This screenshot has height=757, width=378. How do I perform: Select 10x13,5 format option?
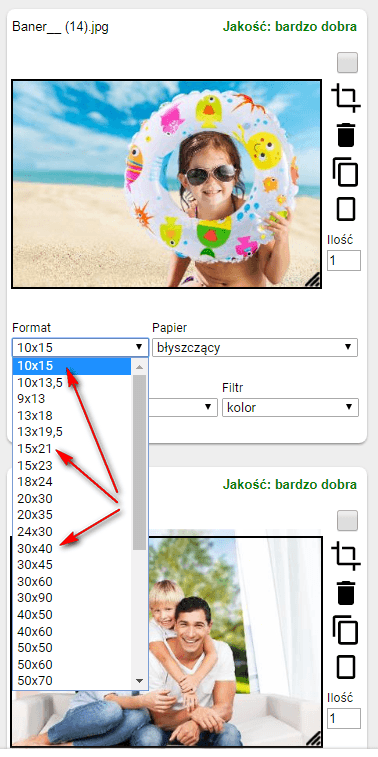pyautogui.click(x=72, y=383)
